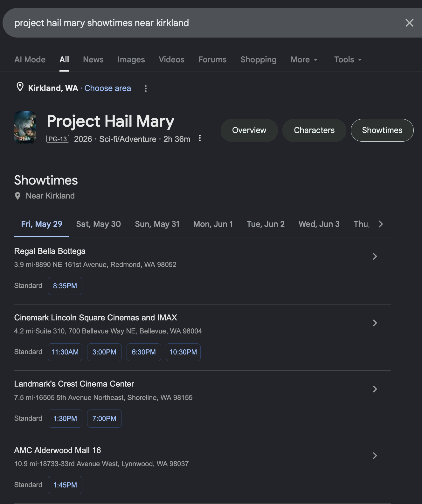Open Landmark's Crest Cinema Center name
This screenshot has height=504, width=422.
pos(74,384)
